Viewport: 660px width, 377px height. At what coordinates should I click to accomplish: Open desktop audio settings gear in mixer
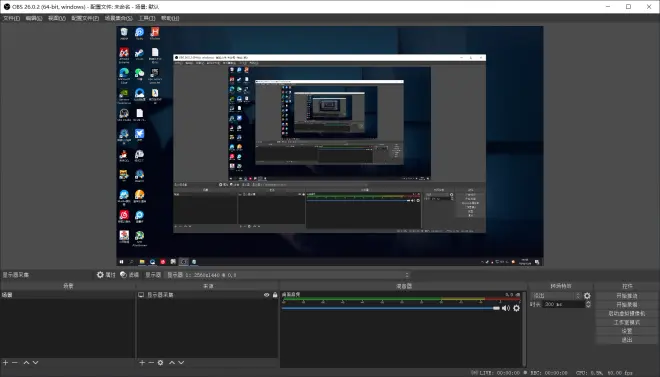[516, 308]
